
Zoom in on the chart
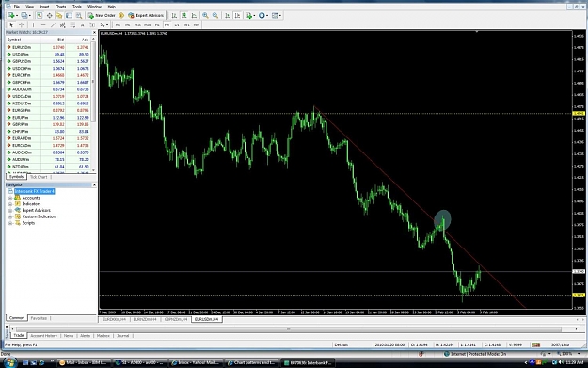(x=205, y=15)
